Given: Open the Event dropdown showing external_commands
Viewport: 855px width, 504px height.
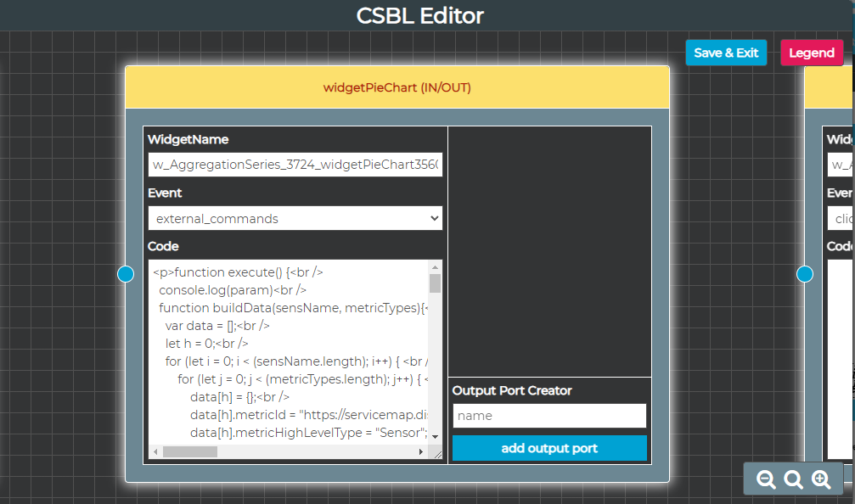Looking at the screenshot, I should [x=295, y=218].
